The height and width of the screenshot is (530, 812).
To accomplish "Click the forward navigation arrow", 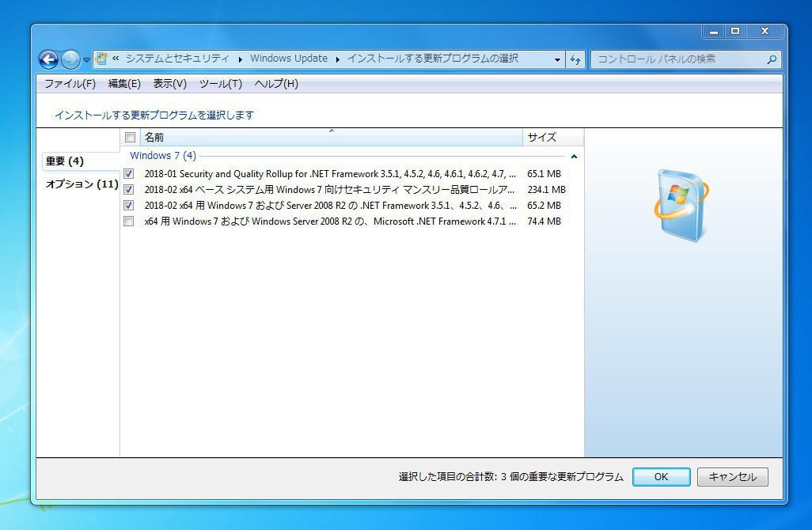I will (70, 59).
